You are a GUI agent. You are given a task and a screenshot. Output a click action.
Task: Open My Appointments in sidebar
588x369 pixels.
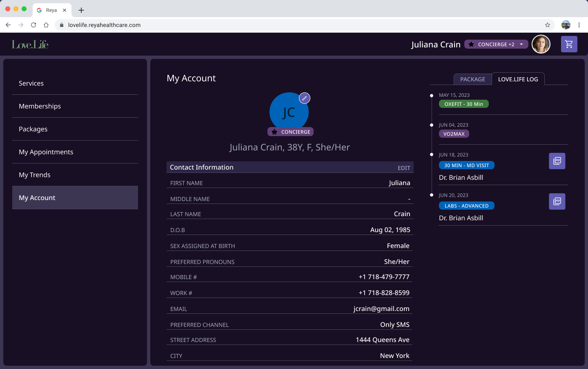(x=46, y=152)
